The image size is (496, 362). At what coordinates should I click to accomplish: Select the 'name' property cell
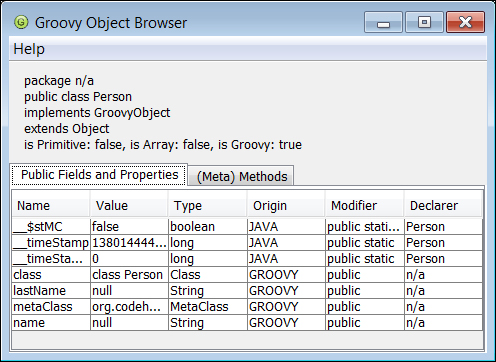click(51, 323)
